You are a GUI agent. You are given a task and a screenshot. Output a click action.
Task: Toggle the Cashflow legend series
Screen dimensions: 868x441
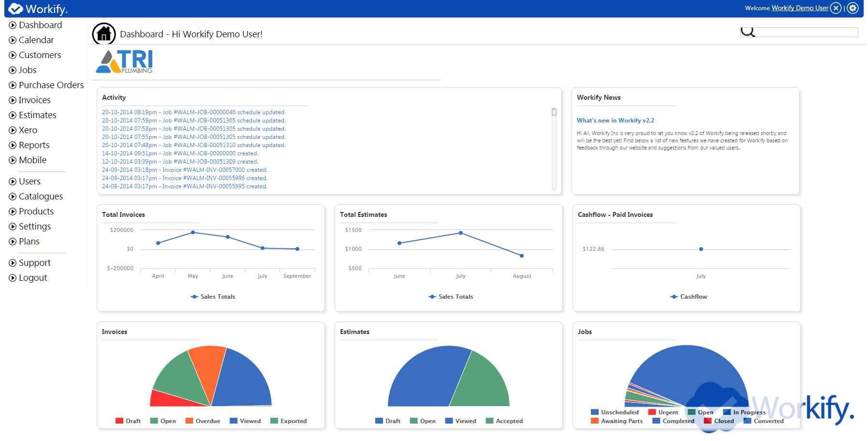(689, 297)
